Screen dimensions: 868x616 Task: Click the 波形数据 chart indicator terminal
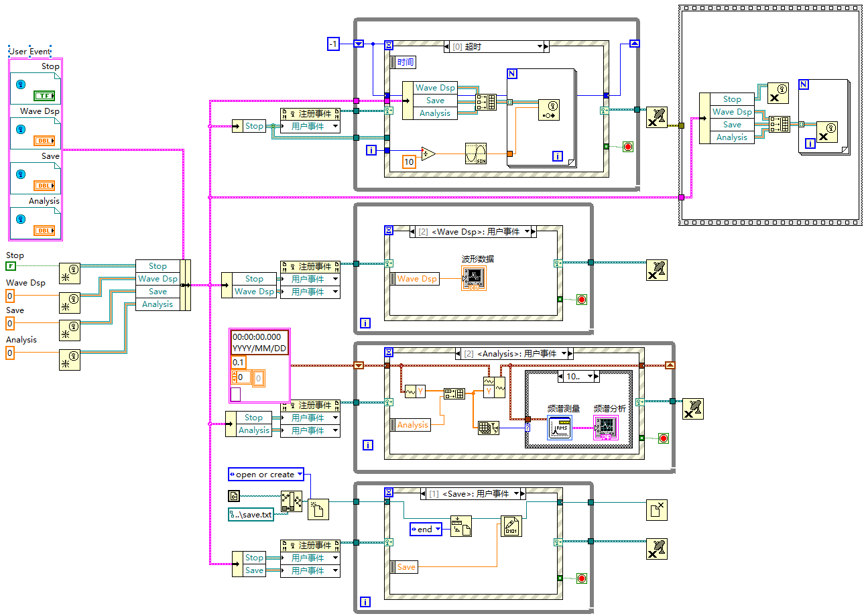[x=474, y=278]
